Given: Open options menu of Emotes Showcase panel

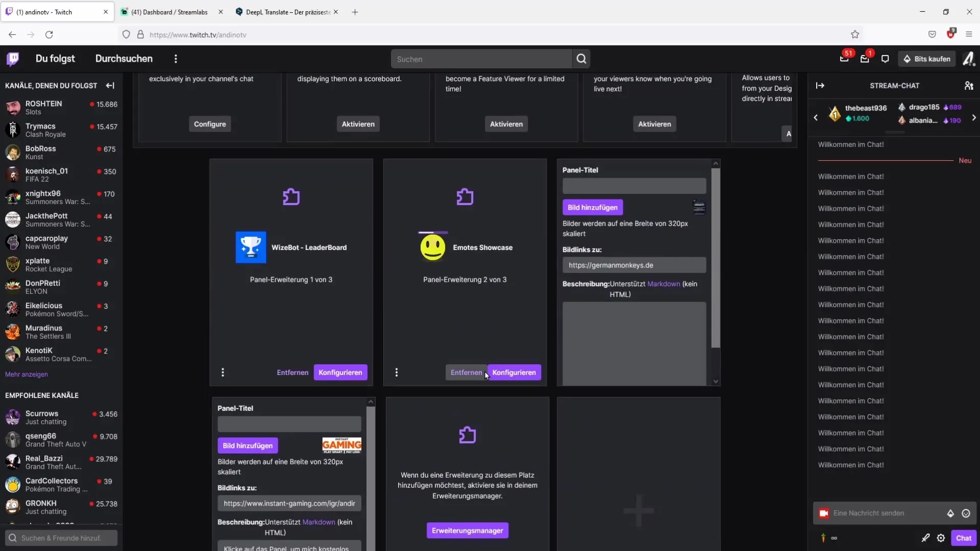Looking at the screenshot, I should [397, 372].
